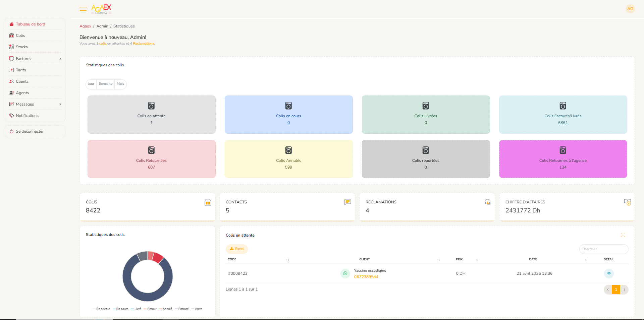Switch to Semaine statistics tab

point(106,84)
